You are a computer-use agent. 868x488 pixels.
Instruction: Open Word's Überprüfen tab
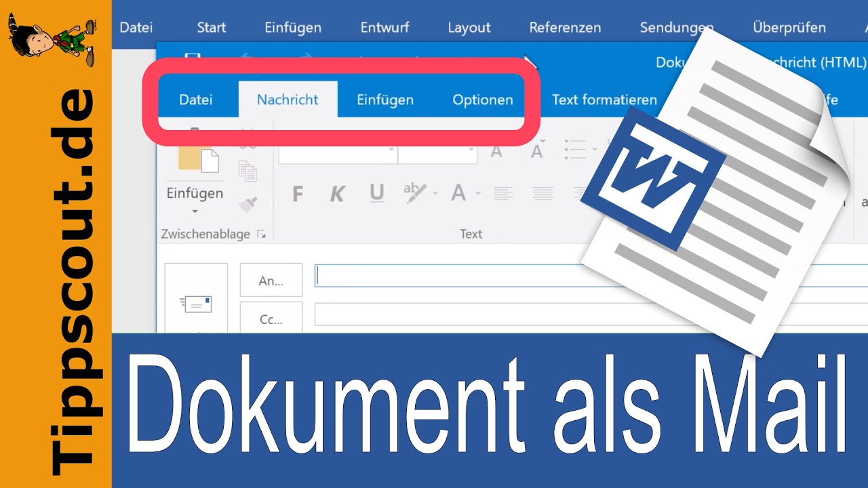click(x=789, y=28)
